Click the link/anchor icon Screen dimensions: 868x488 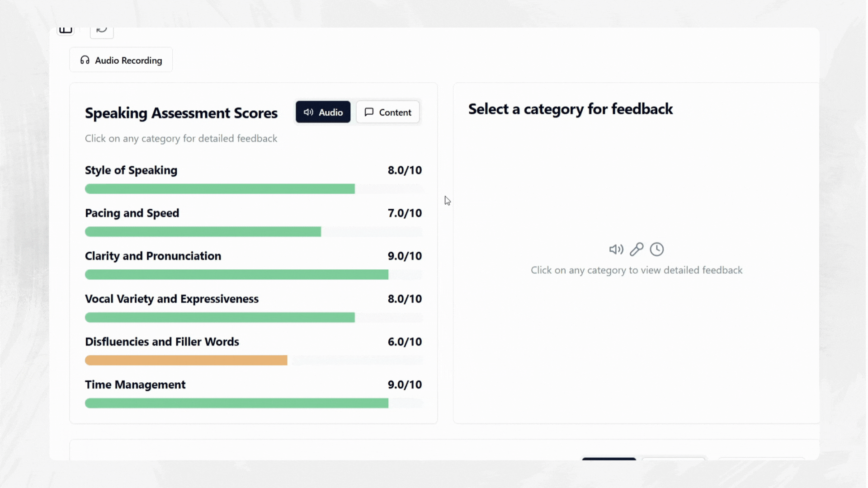[x=637, y=249]
